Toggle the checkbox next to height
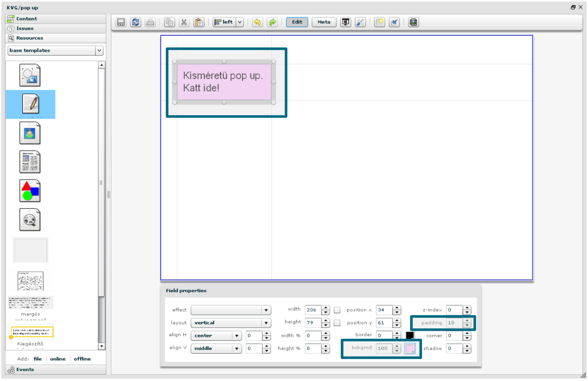588x381 pixels. (x=337, y=323)
